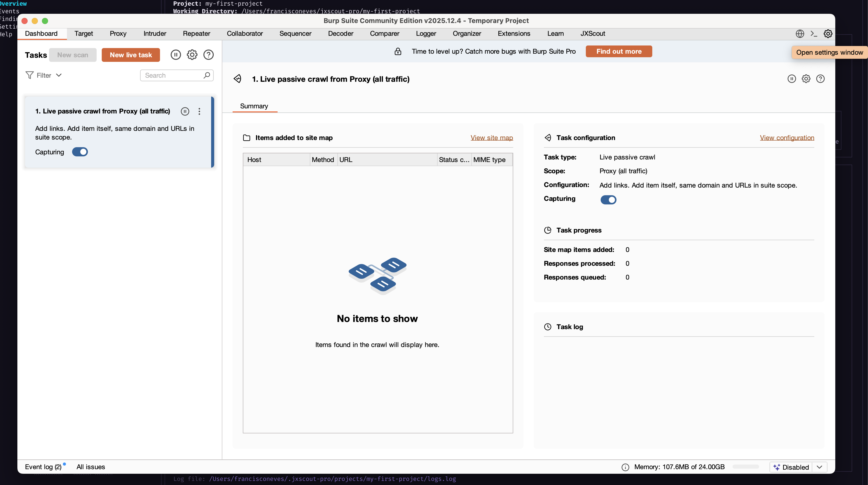Open the Event log (2) panel

(x=43, y=467)
